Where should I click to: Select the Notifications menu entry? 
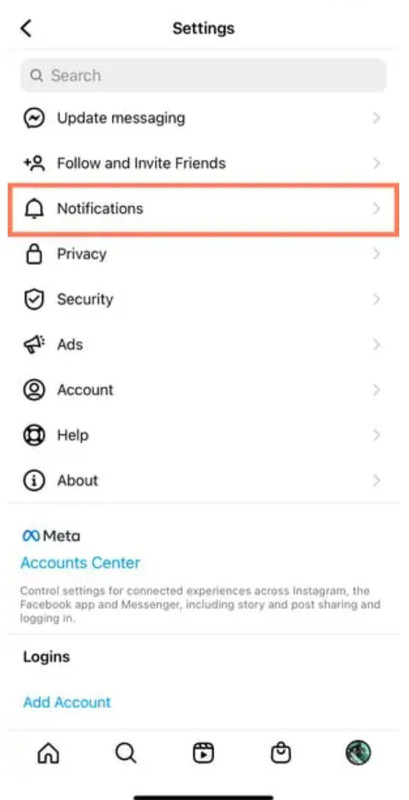203,209
